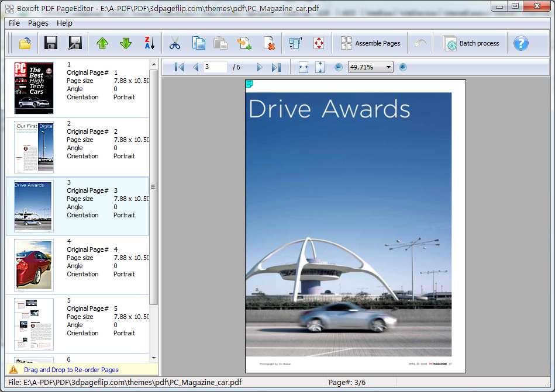
Task: Click cyan note annotation on page
Action: point(249,84)
